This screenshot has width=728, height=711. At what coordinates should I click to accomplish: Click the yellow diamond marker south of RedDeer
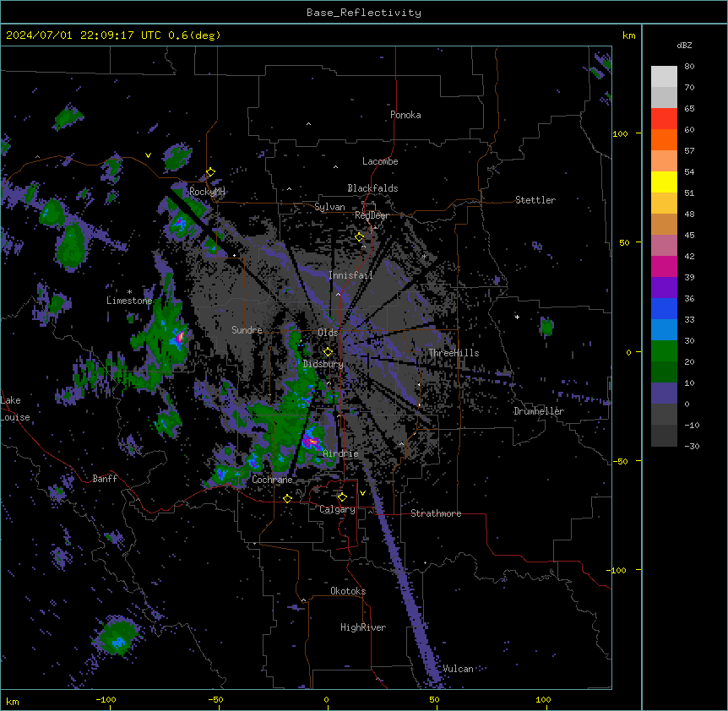click(x=360, y=237)
